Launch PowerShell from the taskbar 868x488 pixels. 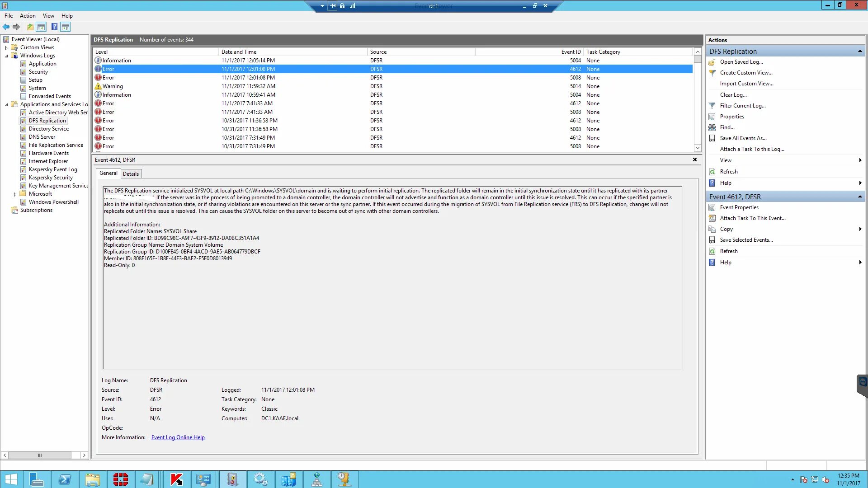65,479
